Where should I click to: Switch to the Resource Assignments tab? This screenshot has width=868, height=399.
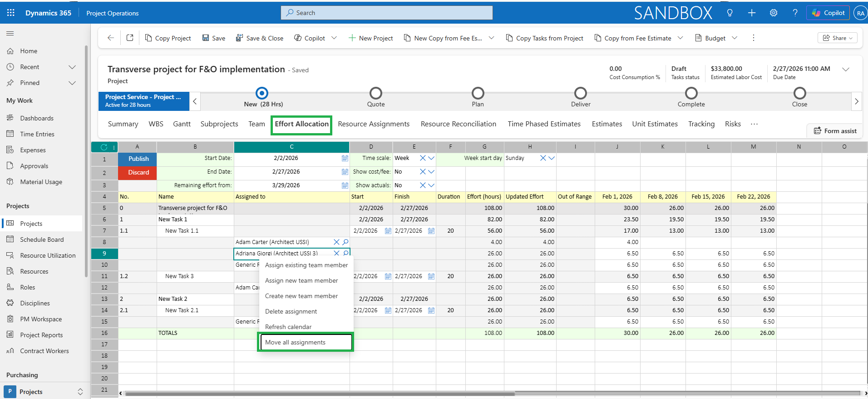tap(373, 124)
